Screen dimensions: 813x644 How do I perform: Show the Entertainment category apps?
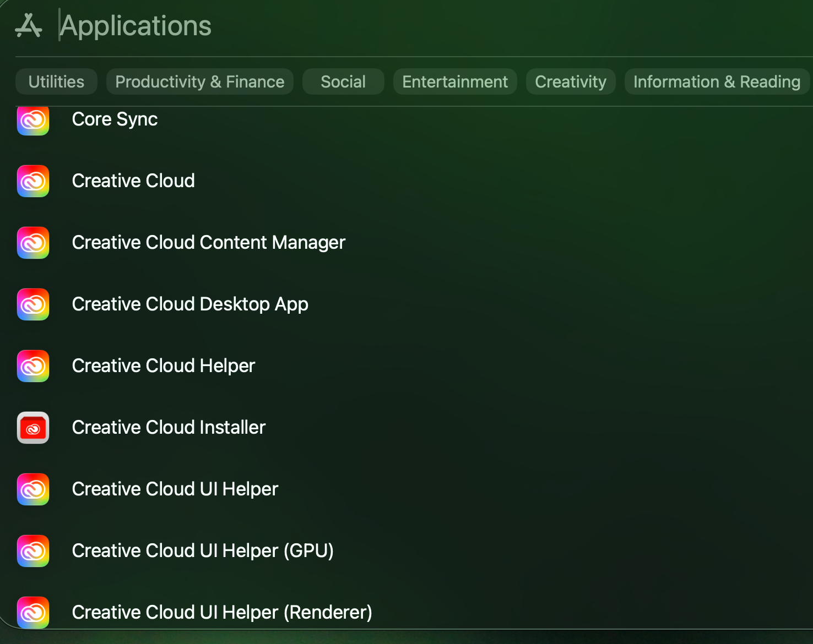(455, 81)
